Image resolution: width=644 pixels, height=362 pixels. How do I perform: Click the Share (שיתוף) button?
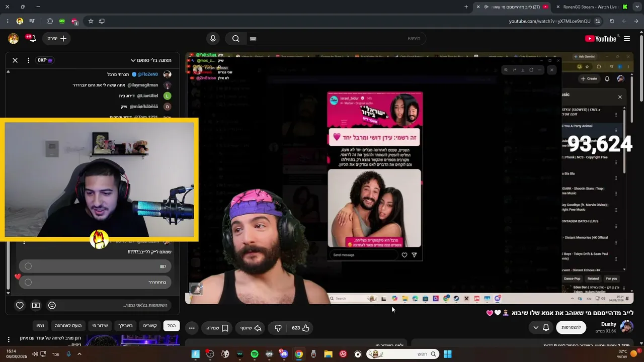pyautogui.click(x=250, y=328)
